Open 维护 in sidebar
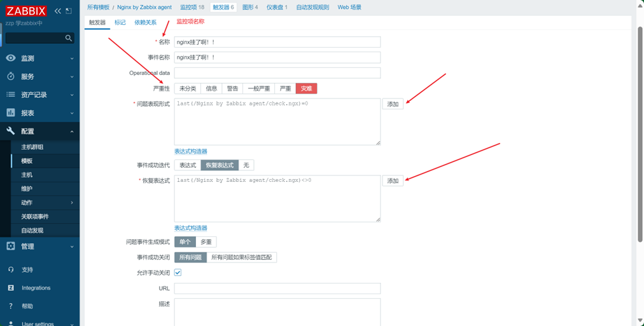Viewport: 644px width, 326px height. click(27, 189)
